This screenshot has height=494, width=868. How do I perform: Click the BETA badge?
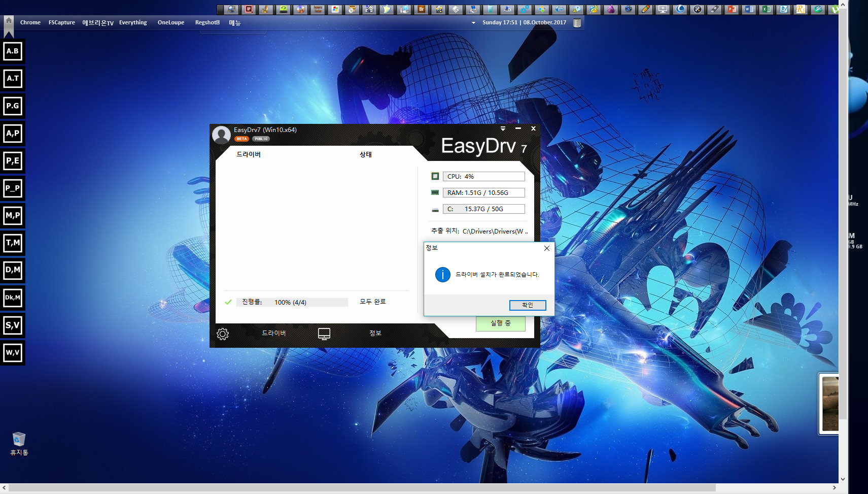point(241,139)
